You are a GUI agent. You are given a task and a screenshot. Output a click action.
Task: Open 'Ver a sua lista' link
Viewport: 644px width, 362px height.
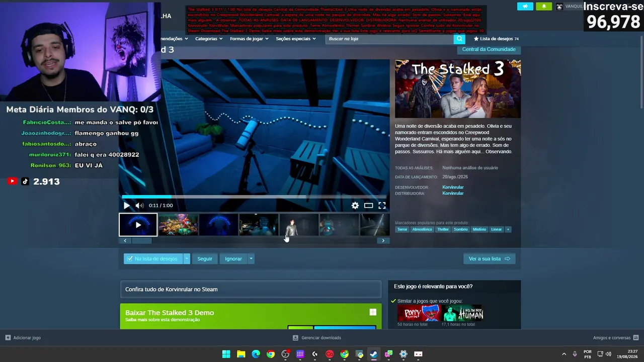(x=489, y=259)
